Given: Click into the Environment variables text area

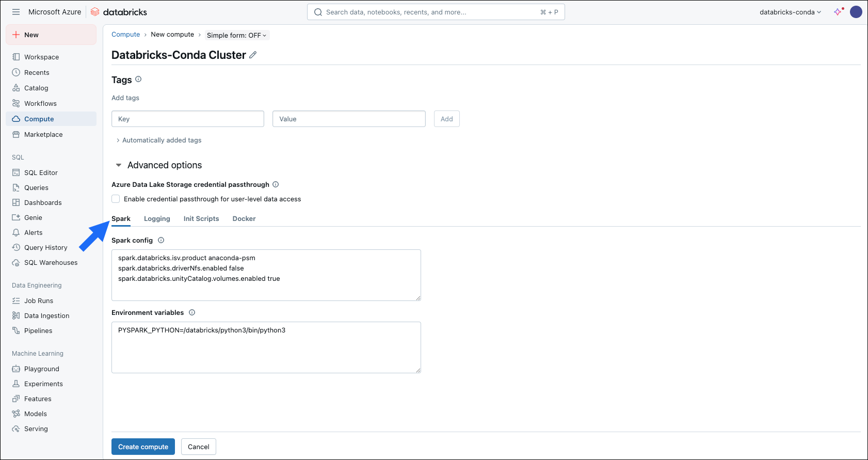Looking at the screenshot, I should click(x=266, y=347).
